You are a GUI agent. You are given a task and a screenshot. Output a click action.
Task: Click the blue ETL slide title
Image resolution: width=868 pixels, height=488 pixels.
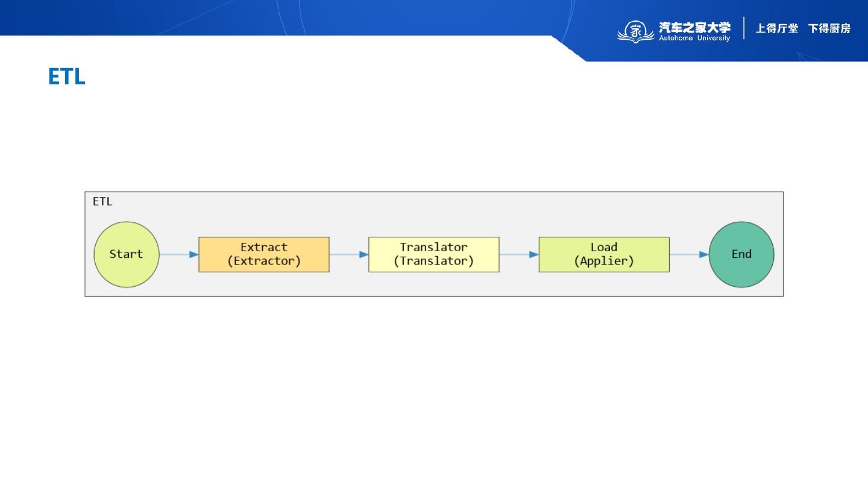[x=67, y=77]
